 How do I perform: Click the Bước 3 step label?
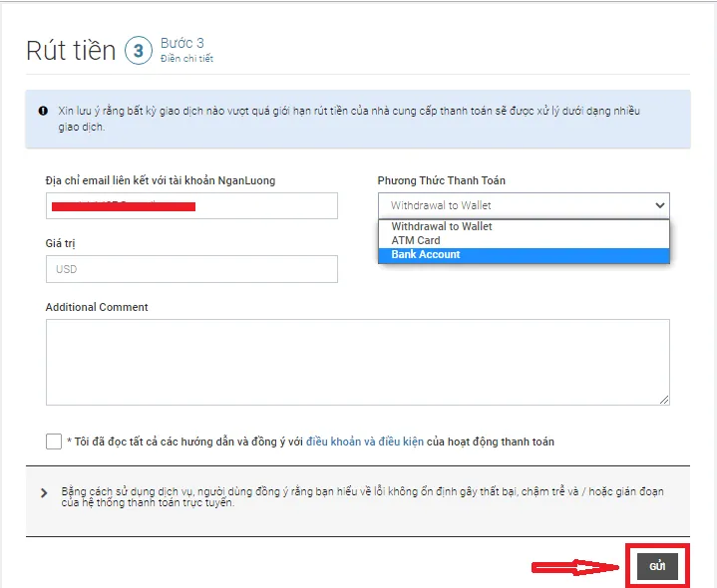pyautogui.click(x=182, y=43)
